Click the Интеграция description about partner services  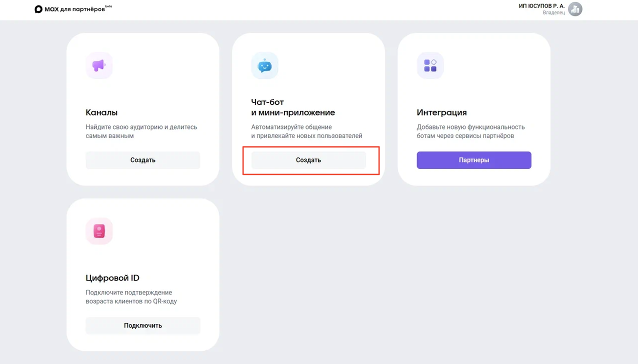click(470, 131)
